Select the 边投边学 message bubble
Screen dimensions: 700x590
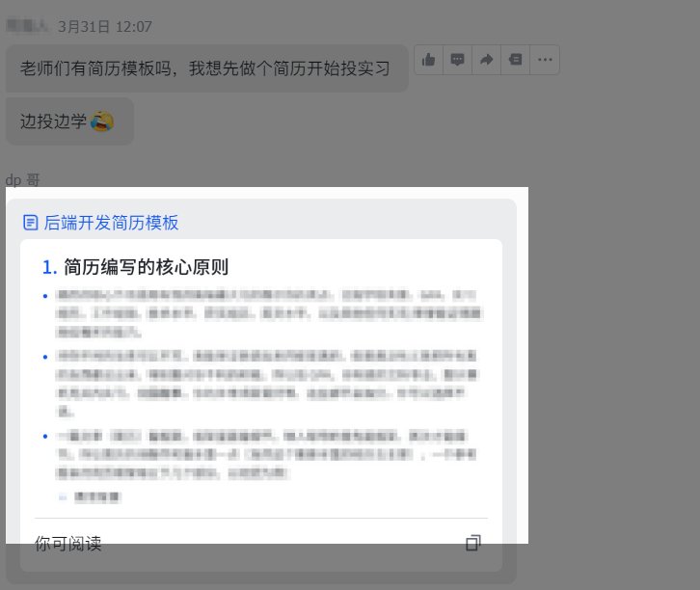69,121
